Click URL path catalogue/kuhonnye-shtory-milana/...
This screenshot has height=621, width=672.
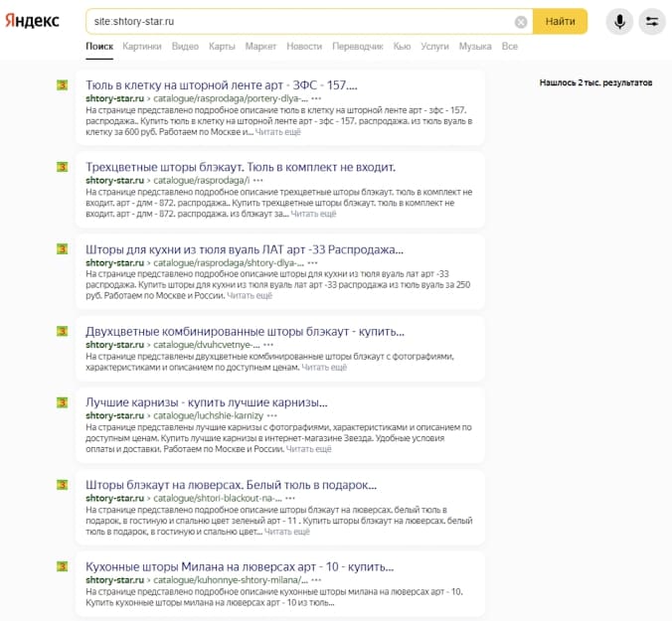(231, 580)
